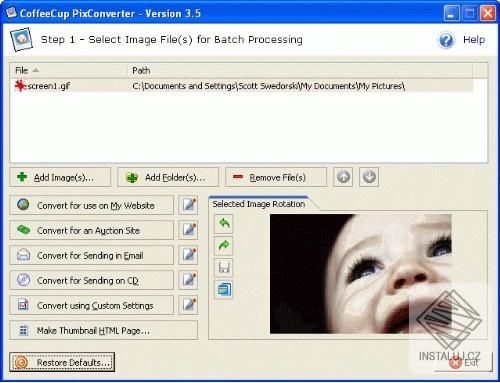Viewport: 500px width, 383px height.
Task: Move selected file up with arrow icon
Action: [343, 177]
